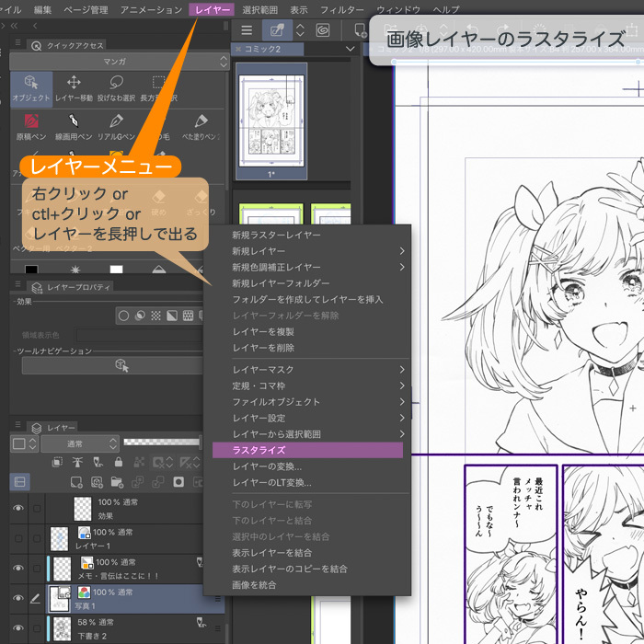Select the 投げなわ選択 lasso tool

116,88
